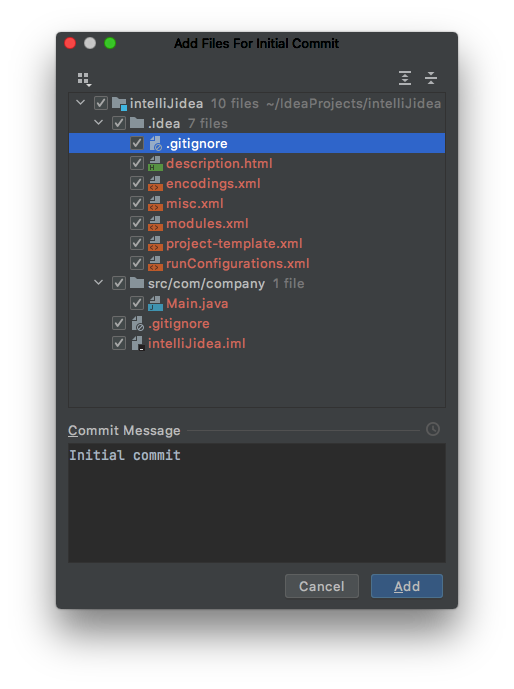Uncheck the misc.xml checkbox

coord(137,203)
